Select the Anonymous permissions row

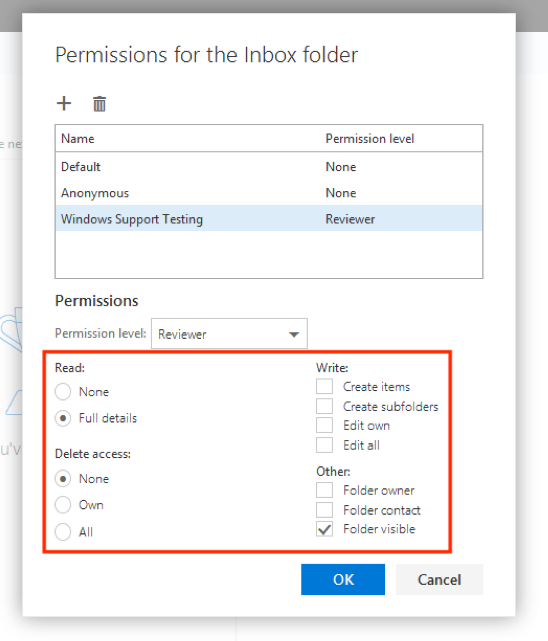pyautogui.click(x=269, y=193)
